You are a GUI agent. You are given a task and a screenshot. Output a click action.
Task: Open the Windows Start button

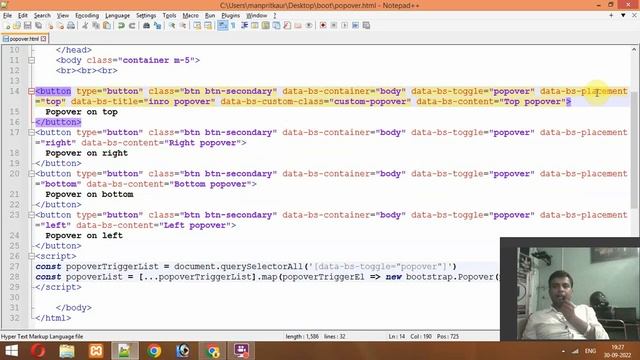[11, 351]
